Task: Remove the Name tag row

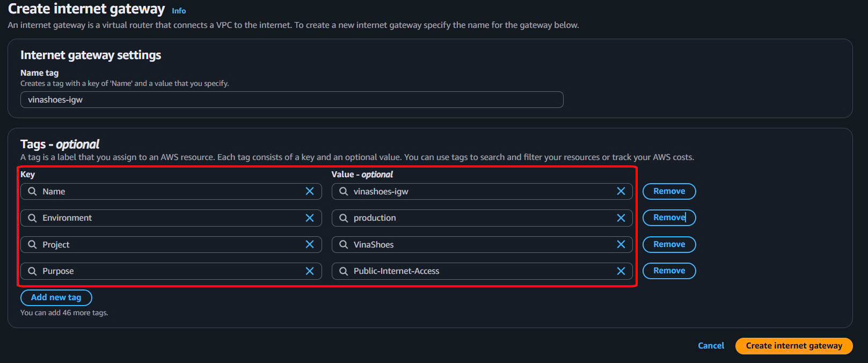Action: pyautogui.click(x=669, y=191)
